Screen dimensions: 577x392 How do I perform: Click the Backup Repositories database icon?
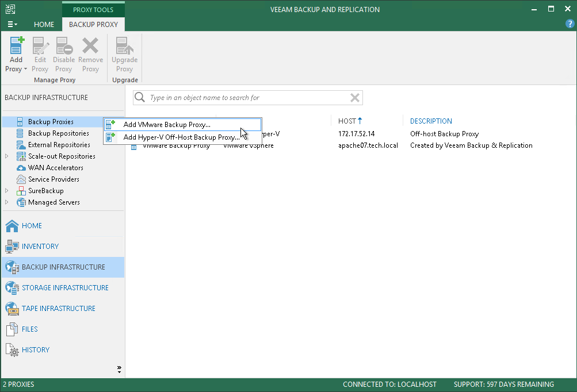[x=20, y=133]
